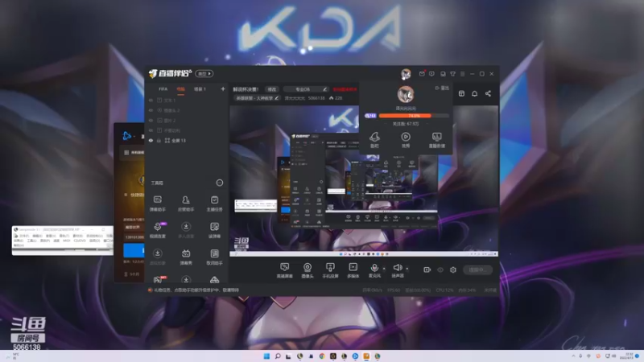Add a camera source (摄像头)

(x=308, y=270)
